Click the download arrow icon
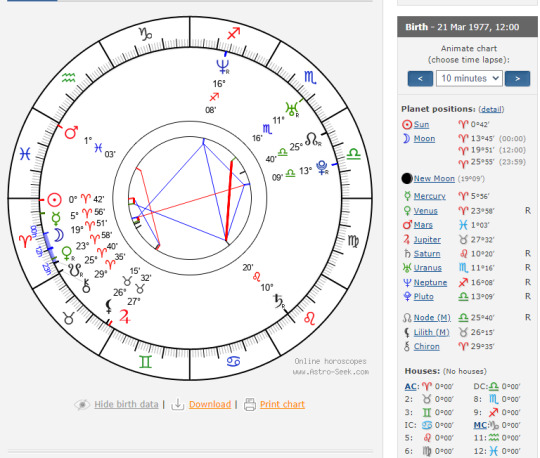Viewport: 540px width, 458px height. pos(178,404)
